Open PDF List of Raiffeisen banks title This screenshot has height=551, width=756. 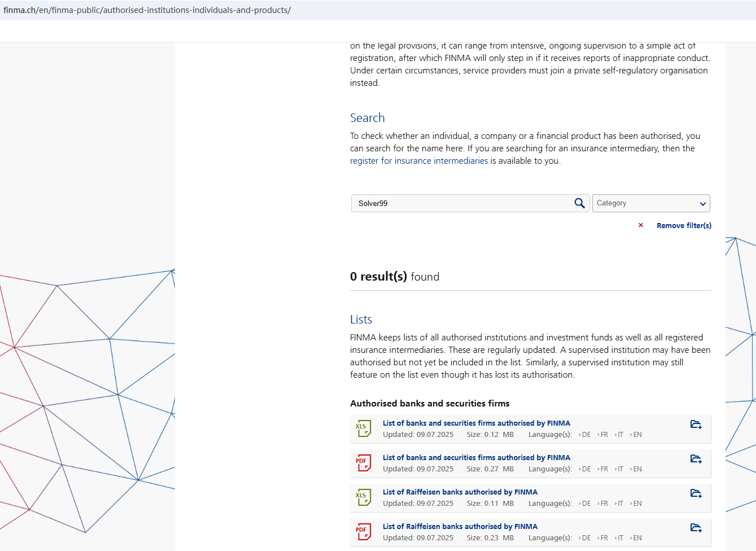(460, 526)
